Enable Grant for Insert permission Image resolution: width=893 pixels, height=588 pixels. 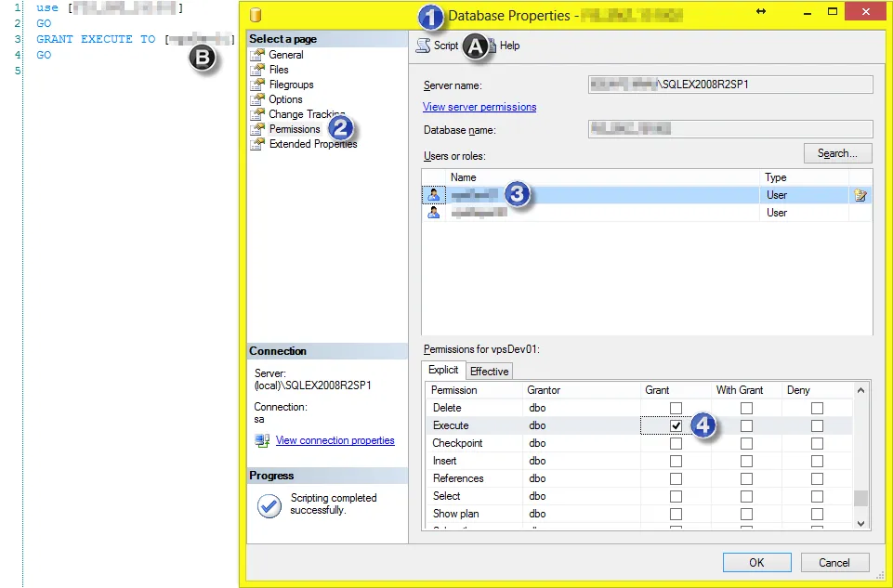coord(676,461)
